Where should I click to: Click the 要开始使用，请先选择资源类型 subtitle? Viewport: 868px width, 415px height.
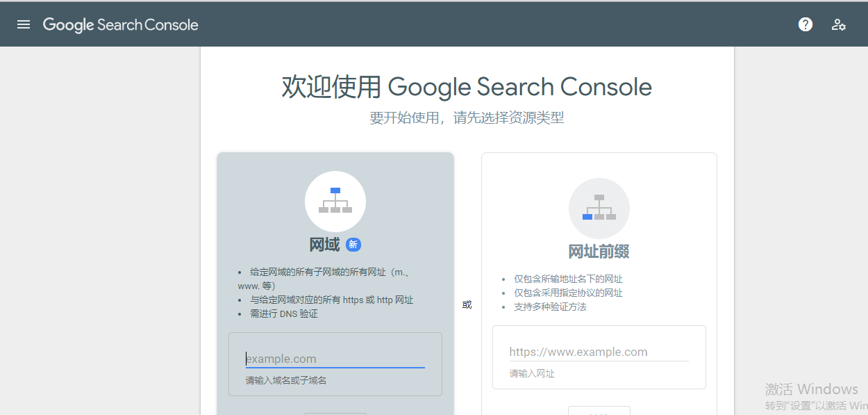coord(467,117)
